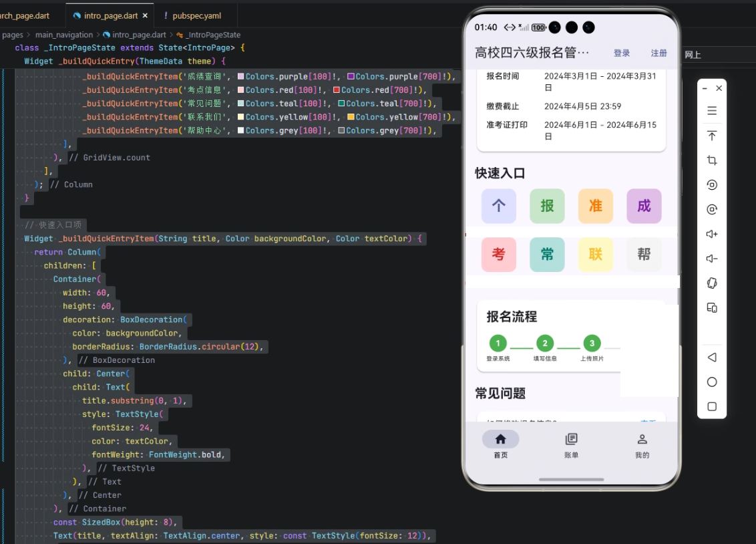Click the Colors.grey[700] color swatch
This screenshot has height=544, width=756.
341,130
